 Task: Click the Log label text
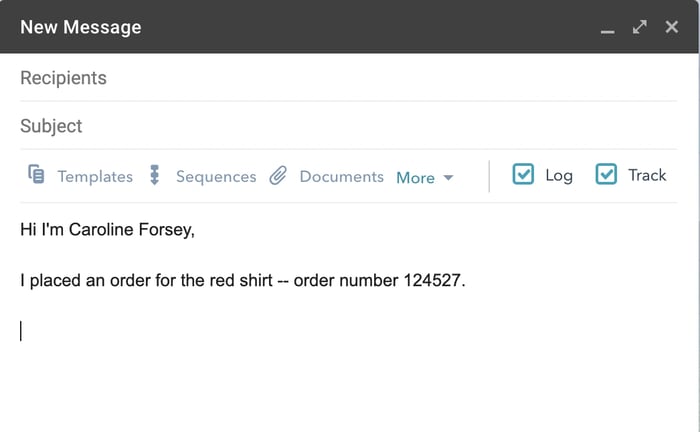pyautogui.click(x=559, y=175)
